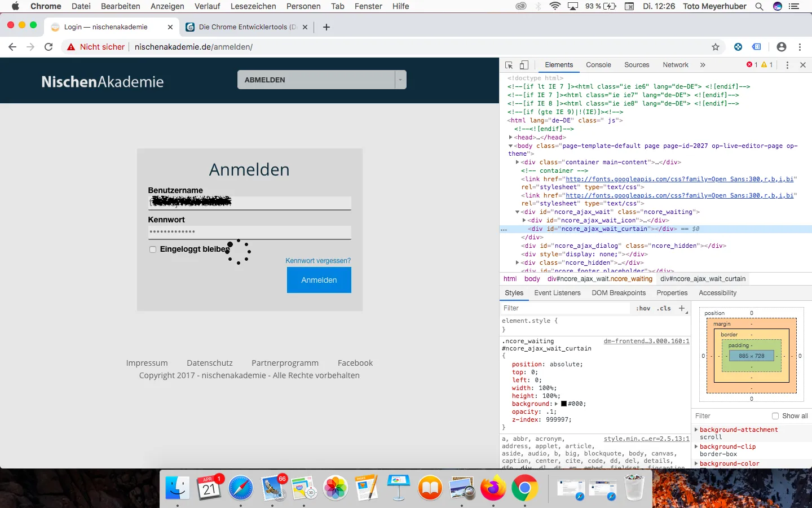
Task: Click the red error counter in DevTools
Action: tap(752, 65)
